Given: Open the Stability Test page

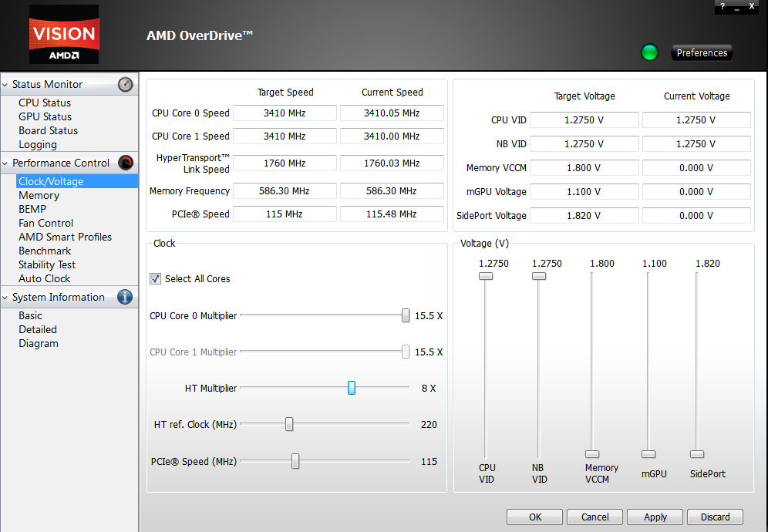Looking at the screenshot, I should coord(47,264).
